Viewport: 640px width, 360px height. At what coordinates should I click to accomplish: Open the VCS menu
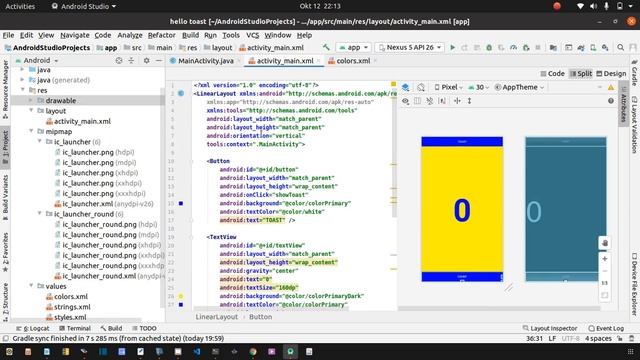[252, 35]
